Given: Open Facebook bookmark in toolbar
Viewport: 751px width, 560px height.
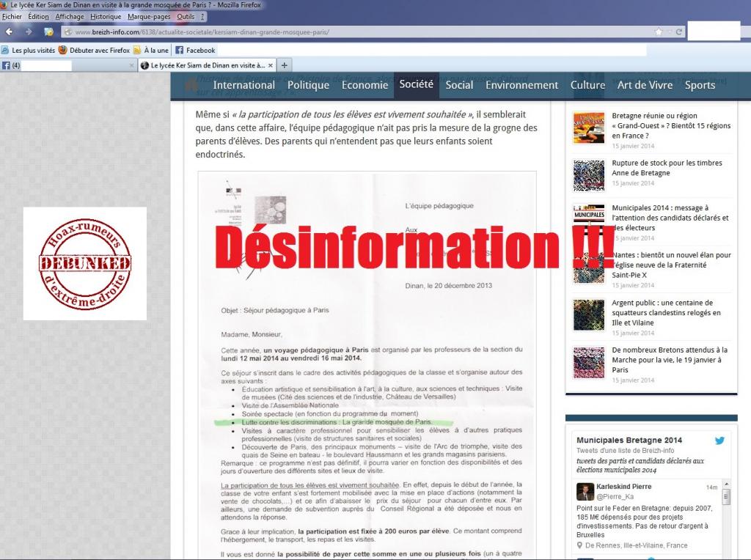Looking at the screenshot, I should tap(195, 51).
